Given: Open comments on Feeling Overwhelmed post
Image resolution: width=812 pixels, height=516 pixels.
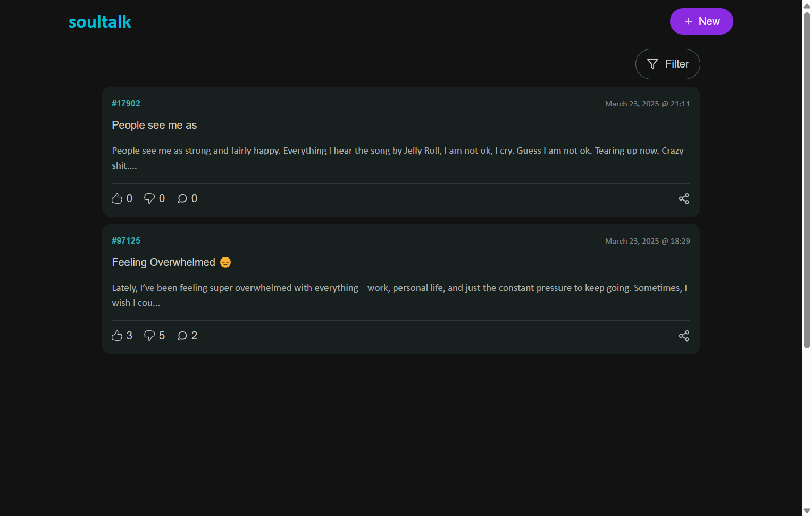Looking at the screenshot, I should (x=182, y=336).
